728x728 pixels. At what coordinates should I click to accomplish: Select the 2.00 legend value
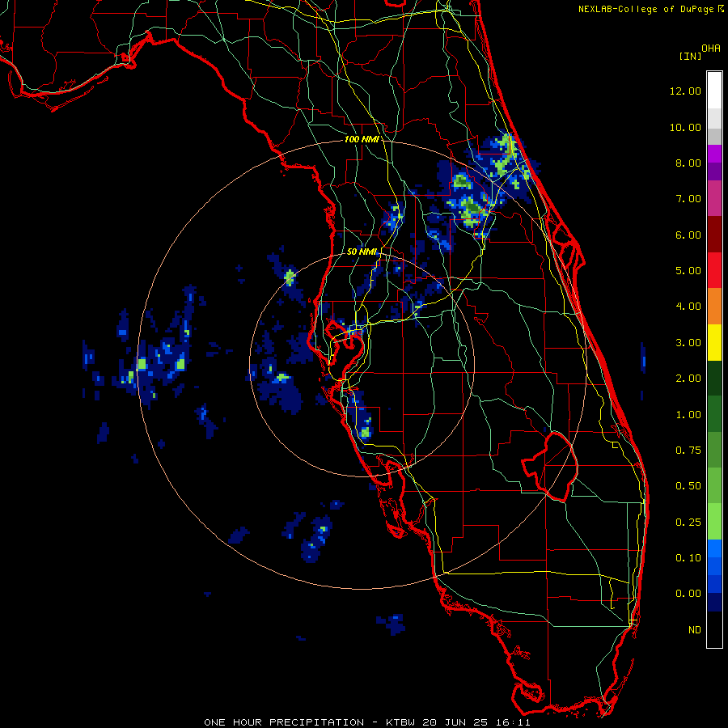pyautogui.click(x=688, y=379)
